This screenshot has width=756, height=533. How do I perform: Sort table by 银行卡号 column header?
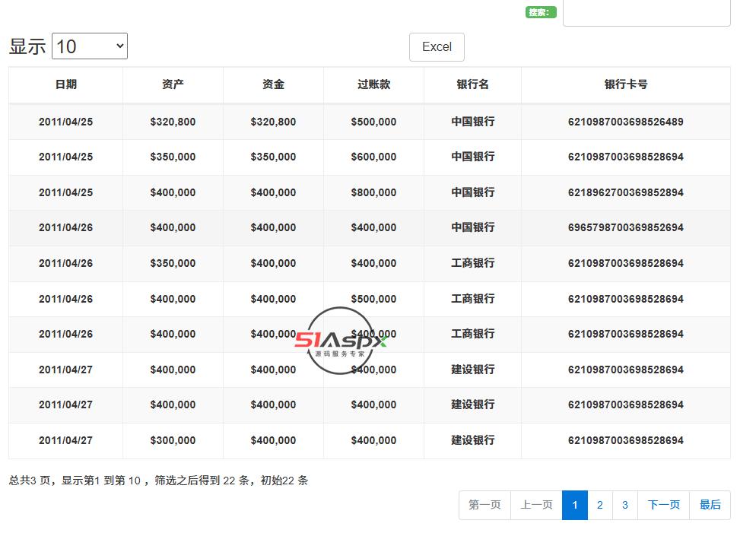[x=625, y=84]
